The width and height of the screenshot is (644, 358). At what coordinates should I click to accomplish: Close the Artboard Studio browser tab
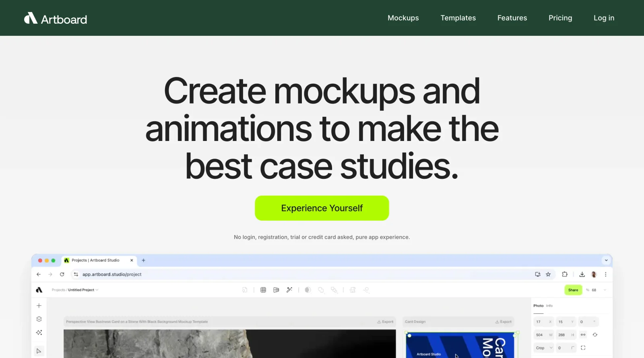click(132, 261)
